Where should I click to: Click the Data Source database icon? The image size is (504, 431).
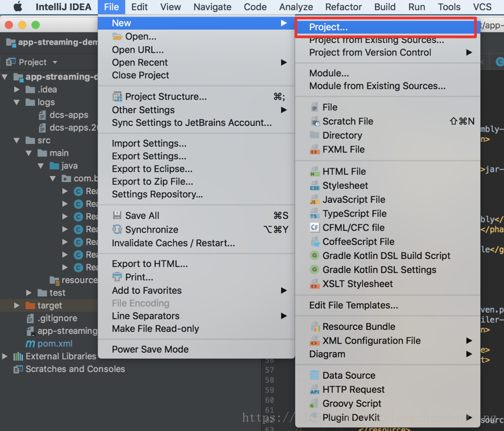[x=315, y=375]
